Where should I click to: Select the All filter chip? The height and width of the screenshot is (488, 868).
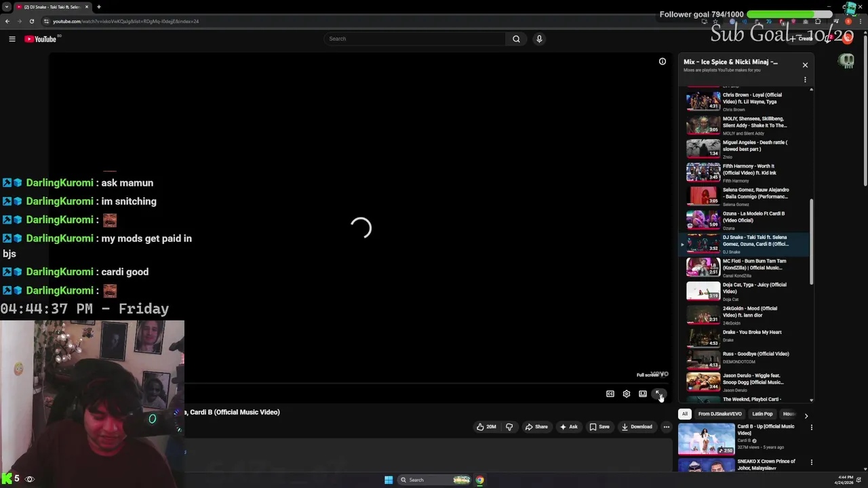coord(685,414)
